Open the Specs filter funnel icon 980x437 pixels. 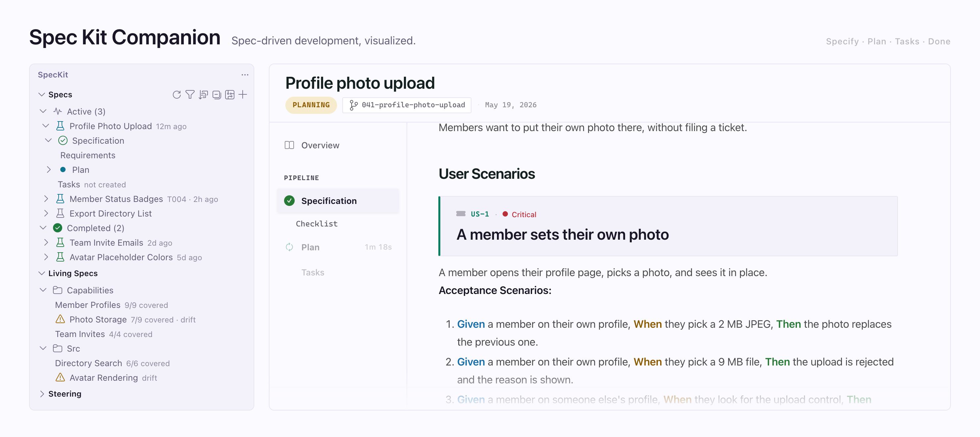[190, 94]
